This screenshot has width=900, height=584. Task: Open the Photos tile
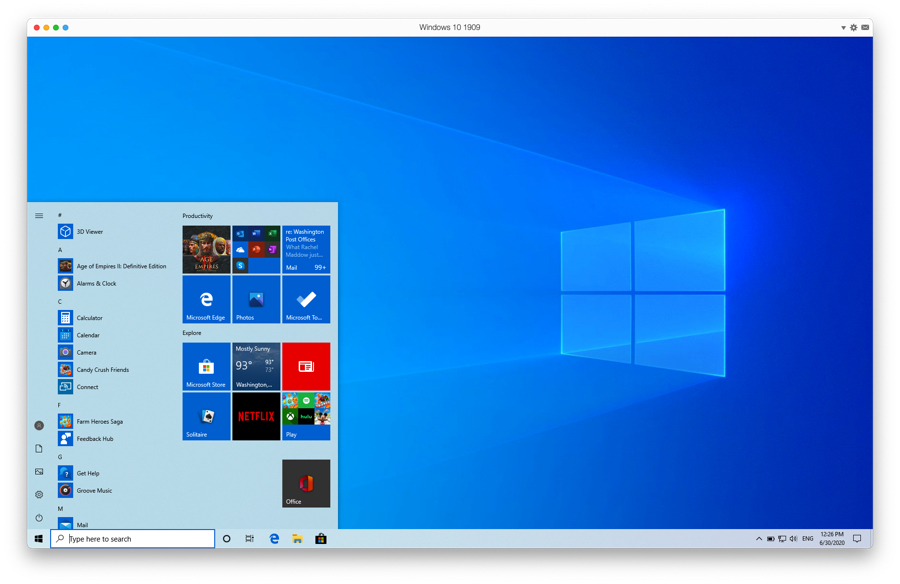[x=256, y=299]
